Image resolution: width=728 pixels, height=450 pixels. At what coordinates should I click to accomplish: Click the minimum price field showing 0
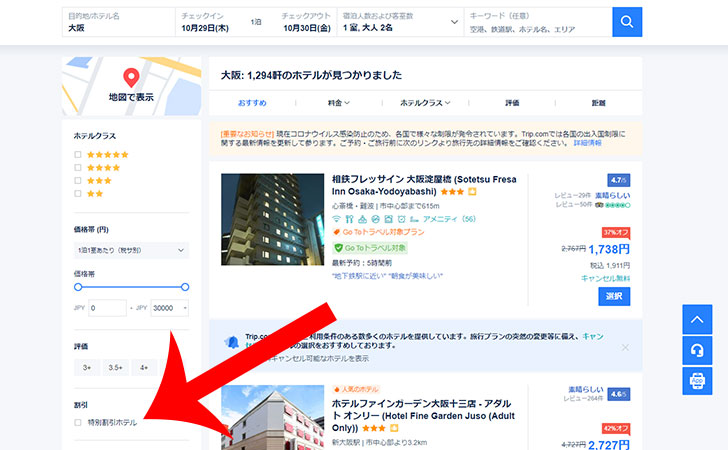pos(107,308)
